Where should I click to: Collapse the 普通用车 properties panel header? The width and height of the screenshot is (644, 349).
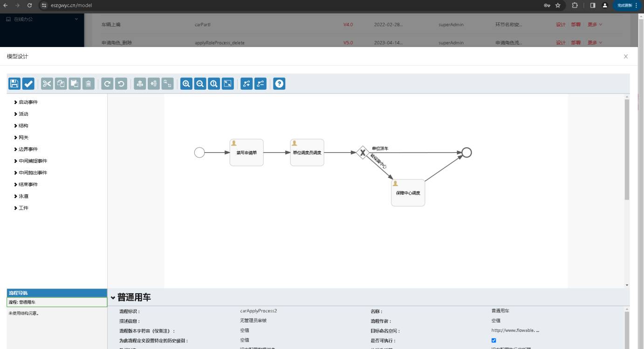[x=131, y=297]
